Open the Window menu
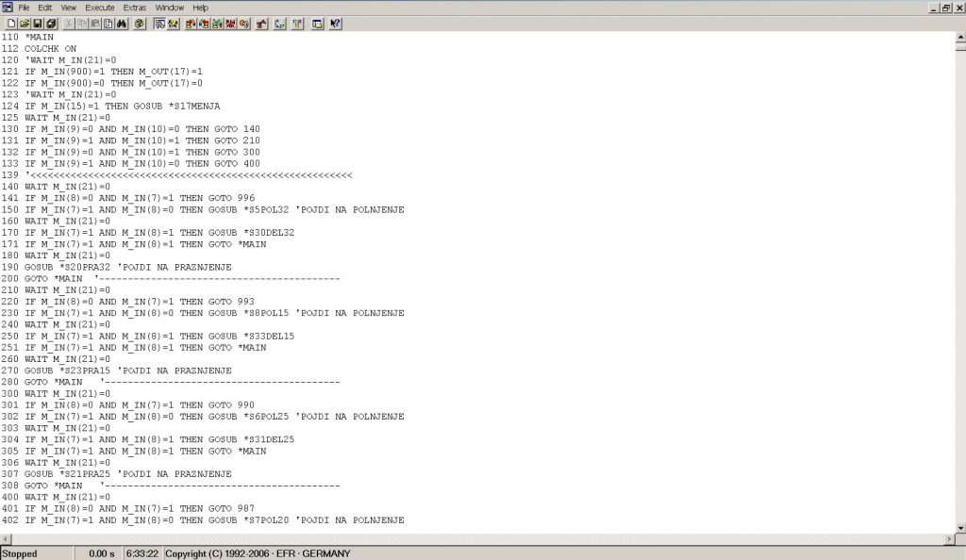 170,8
